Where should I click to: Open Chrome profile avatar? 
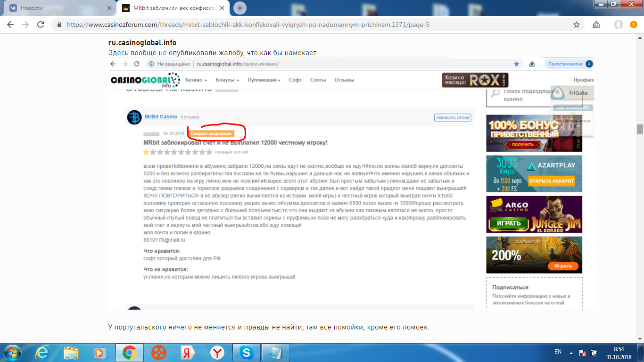click(619, 25)
